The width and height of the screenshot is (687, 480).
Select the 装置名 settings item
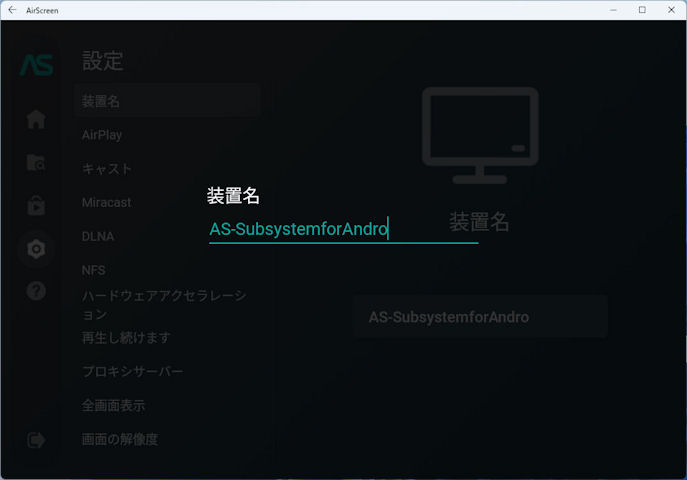point(167,101)
